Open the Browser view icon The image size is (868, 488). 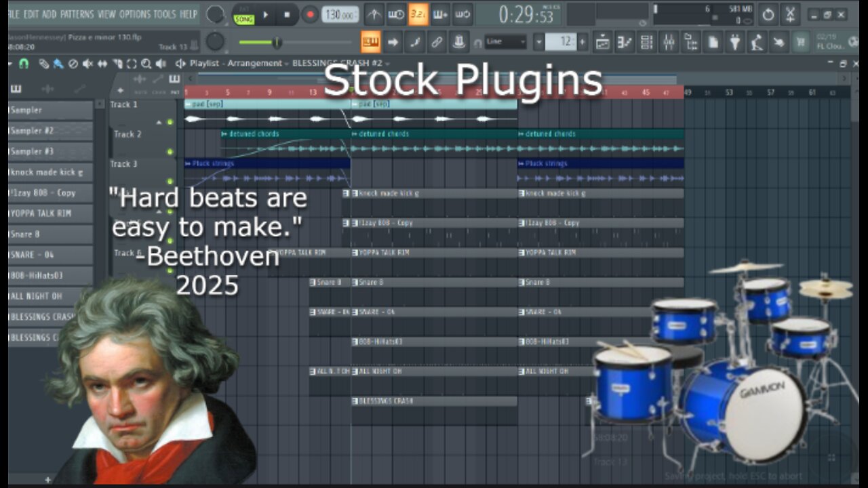pyautogui.click(x=690, y=41)
